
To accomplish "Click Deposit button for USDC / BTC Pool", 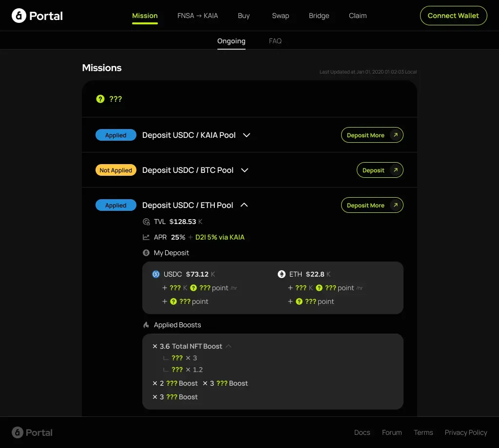I will point(380,170).
